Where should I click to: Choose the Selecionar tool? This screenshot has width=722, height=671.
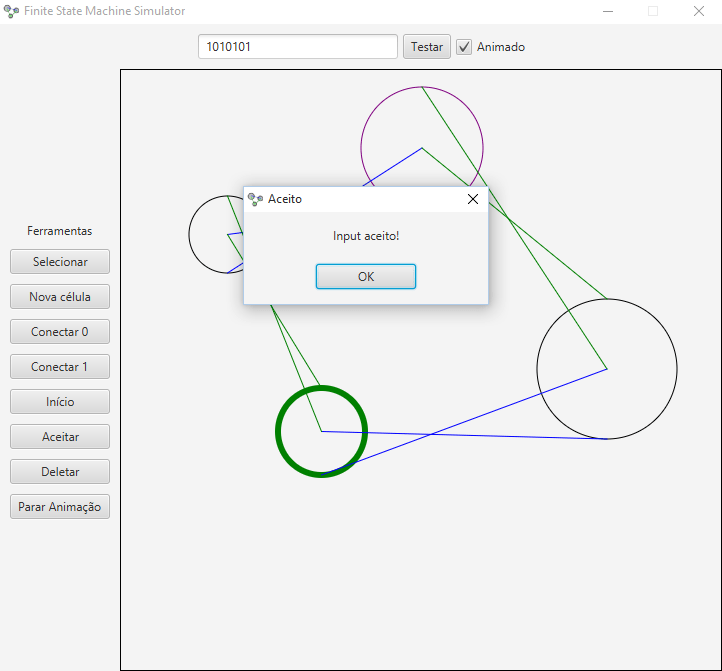[60, 262]
